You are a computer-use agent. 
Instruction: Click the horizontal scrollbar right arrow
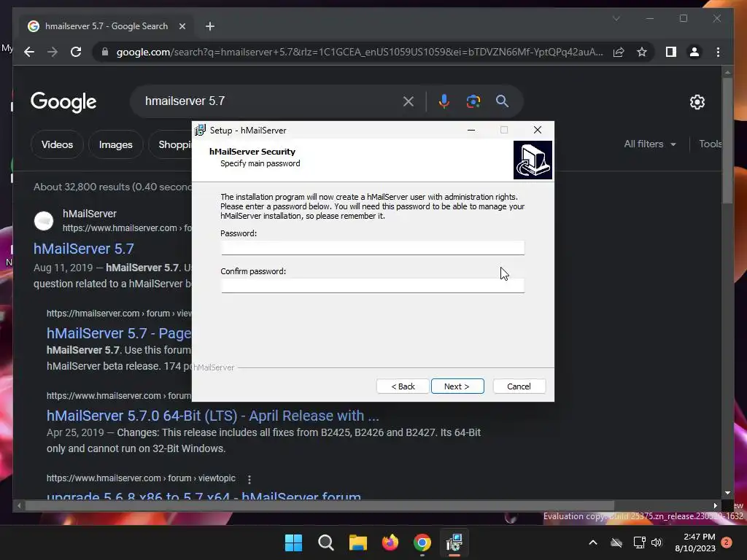coord(715,506)
